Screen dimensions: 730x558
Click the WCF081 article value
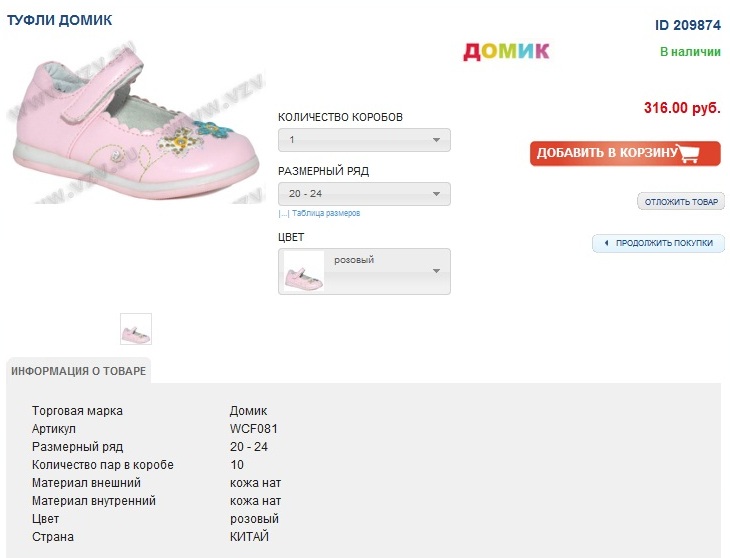253,429
